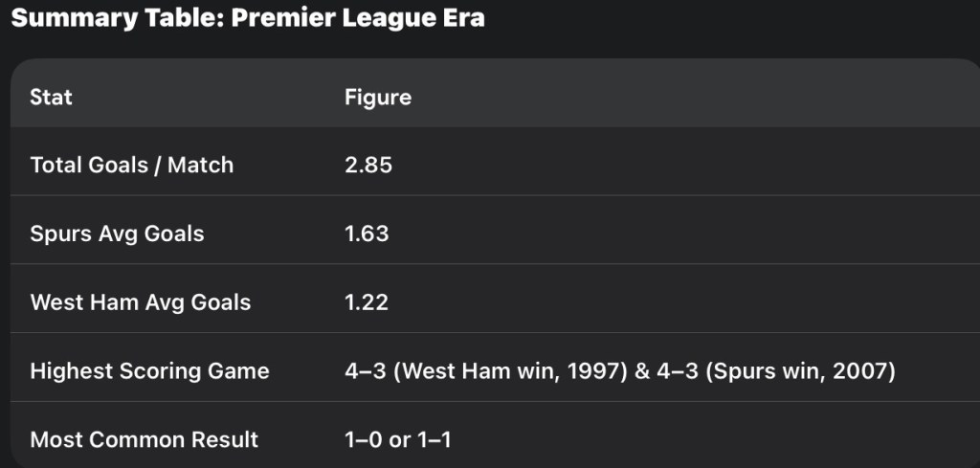The image size is (980, 468).
Task: Select the Most Common Result label
Action: point(145,440)
